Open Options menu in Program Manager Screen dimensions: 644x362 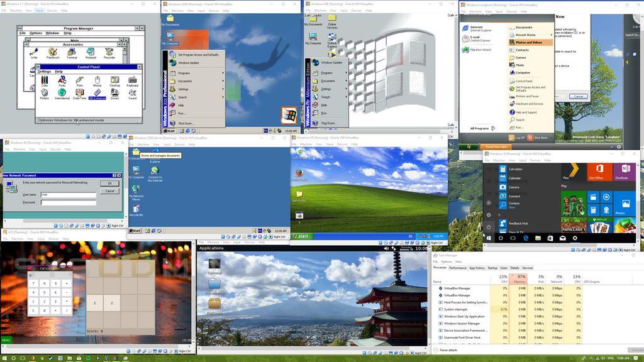click(x=36, y=33)
